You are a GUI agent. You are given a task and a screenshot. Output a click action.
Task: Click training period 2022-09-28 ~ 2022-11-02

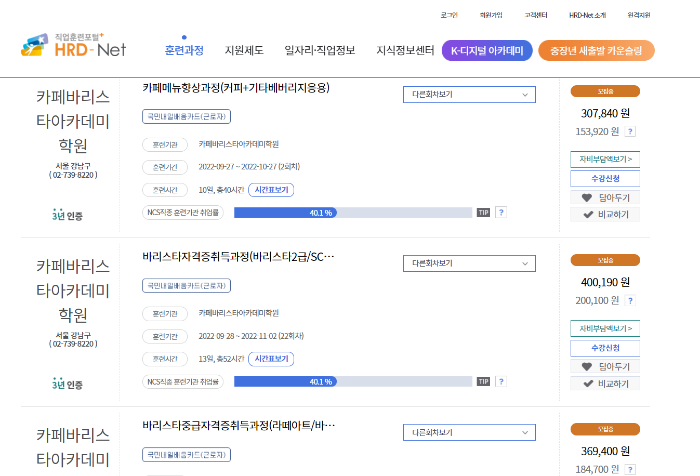click(251, 336)
